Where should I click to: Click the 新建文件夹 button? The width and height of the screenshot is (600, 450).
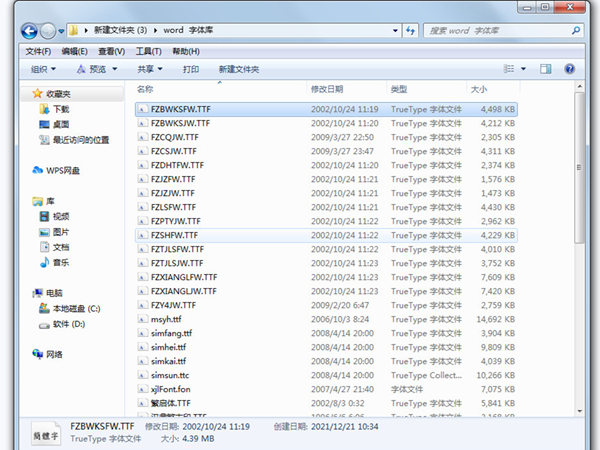pyautogui.click(x=238, y=69)
